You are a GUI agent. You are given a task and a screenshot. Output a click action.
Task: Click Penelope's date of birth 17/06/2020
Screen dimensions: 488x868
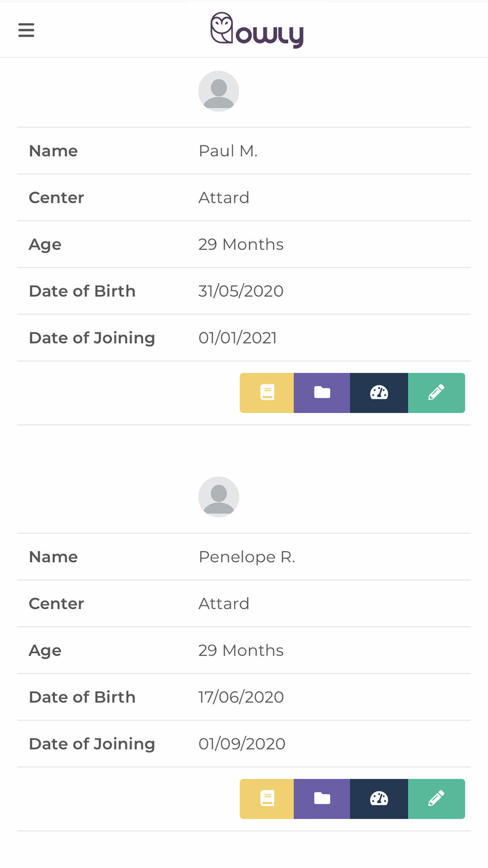[x=241, y=697]
